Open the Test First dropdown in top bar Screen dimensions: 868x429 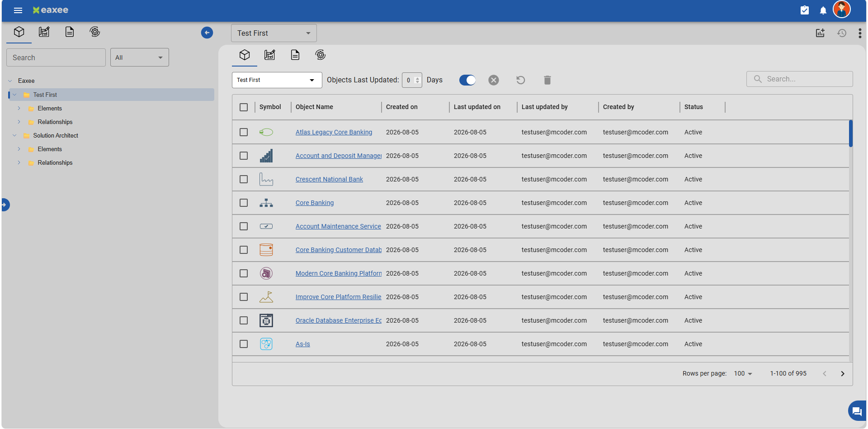pyautogui.click(x=274, y=33)
